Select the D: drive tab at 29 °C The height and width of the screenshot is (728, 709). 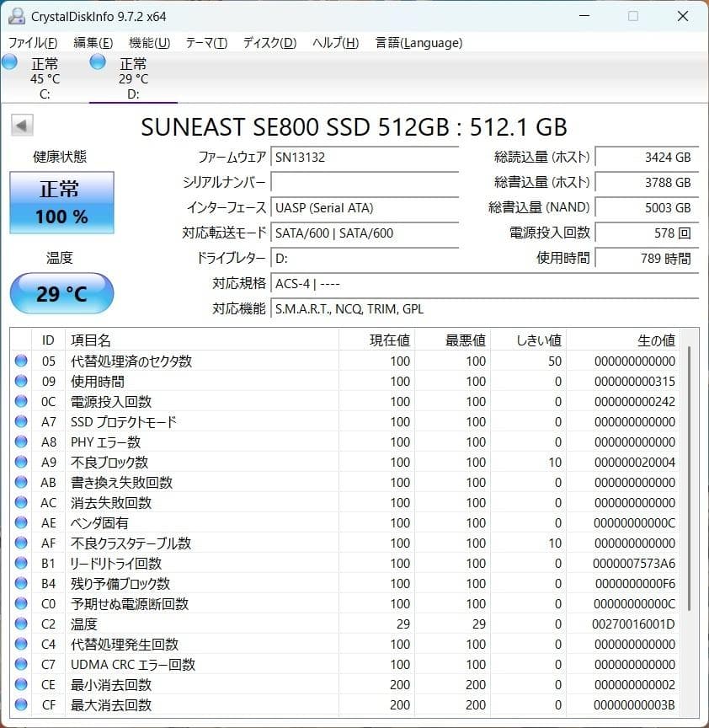point(133,78)
